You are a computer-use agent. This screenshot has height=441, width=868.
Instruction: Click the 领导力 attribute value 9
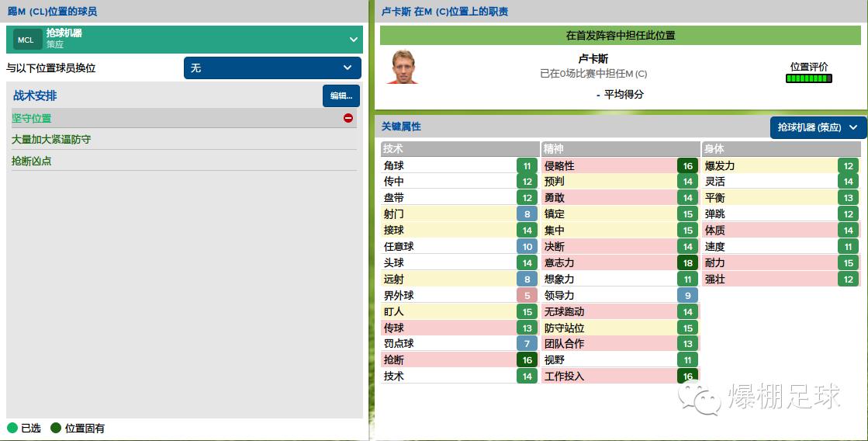coord(687,295)
